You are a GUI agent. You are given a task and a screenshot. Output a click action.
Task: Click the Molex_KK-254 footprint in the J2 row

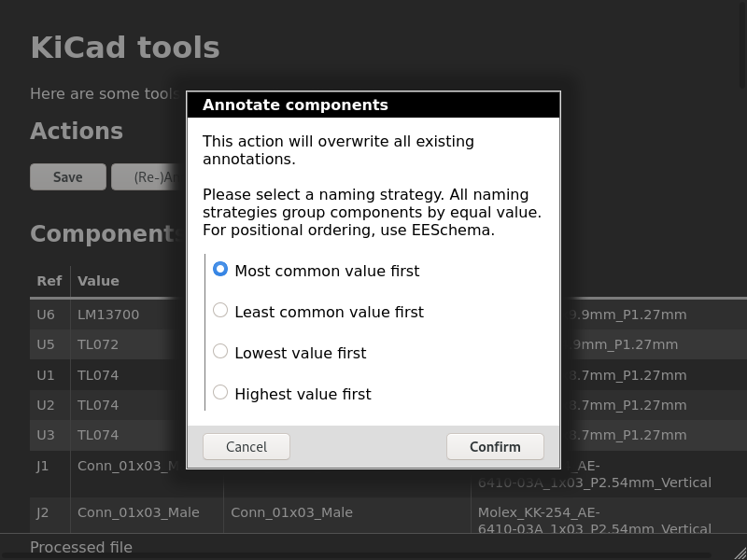[594, 520]
